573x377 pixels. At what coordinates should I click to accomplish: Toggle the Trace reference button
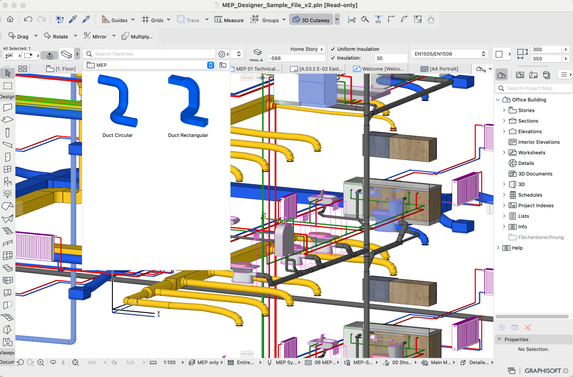(x=189, y=20)
